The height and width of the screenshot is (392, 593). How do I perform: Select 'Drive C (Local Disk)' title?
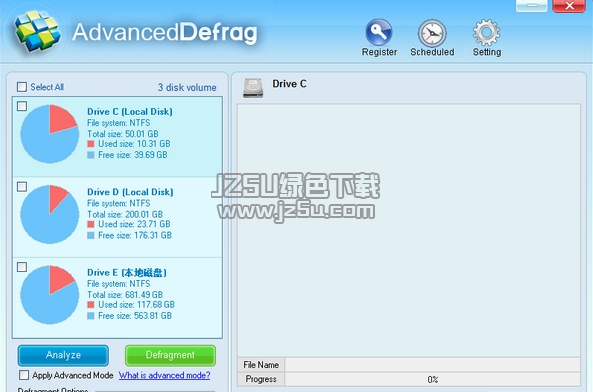click(130, 112)
